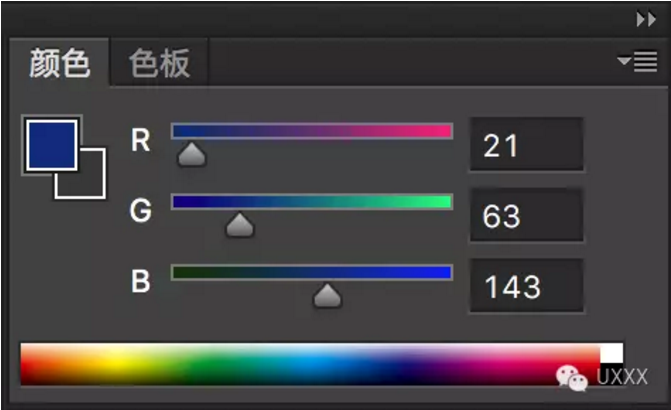This screenshot has width=671, height=410.
Task: Open the Color panel flyout menu
Action: click(637, 62)
